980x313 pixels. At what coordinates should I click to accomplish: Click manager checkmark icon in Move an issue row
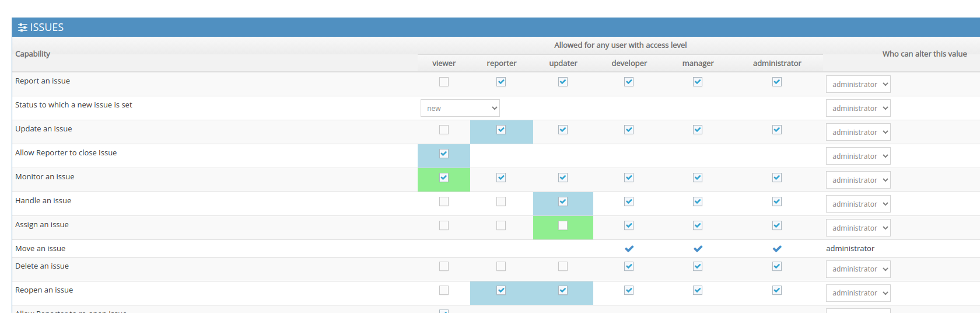pyautogui.click(x=698, y=249)
